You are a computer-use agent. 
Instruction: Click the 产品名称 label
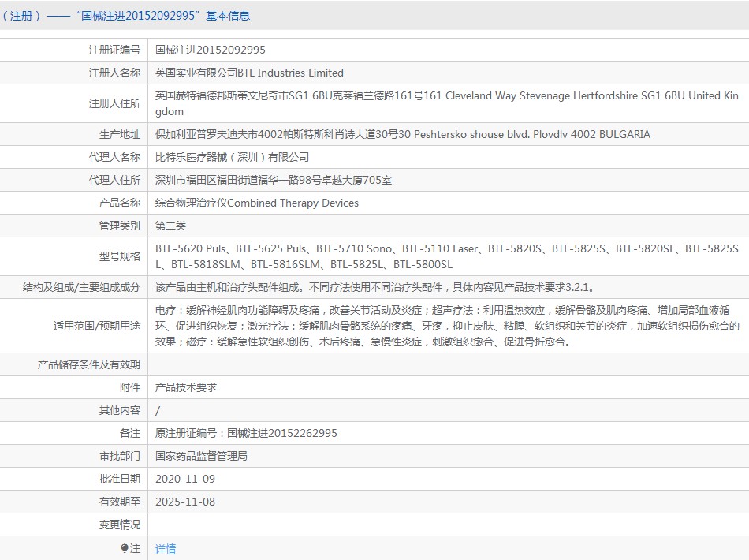point(119,203)
